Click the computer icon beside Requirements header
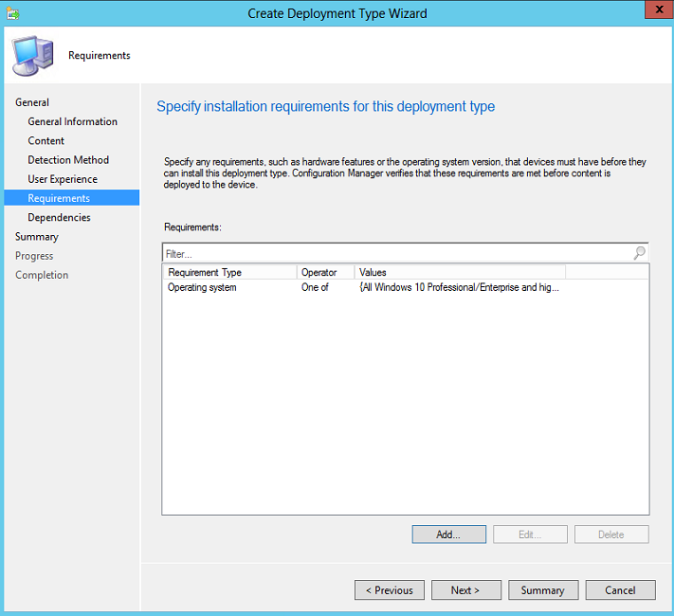Viewport: 674px width, 616px height. 32,56
